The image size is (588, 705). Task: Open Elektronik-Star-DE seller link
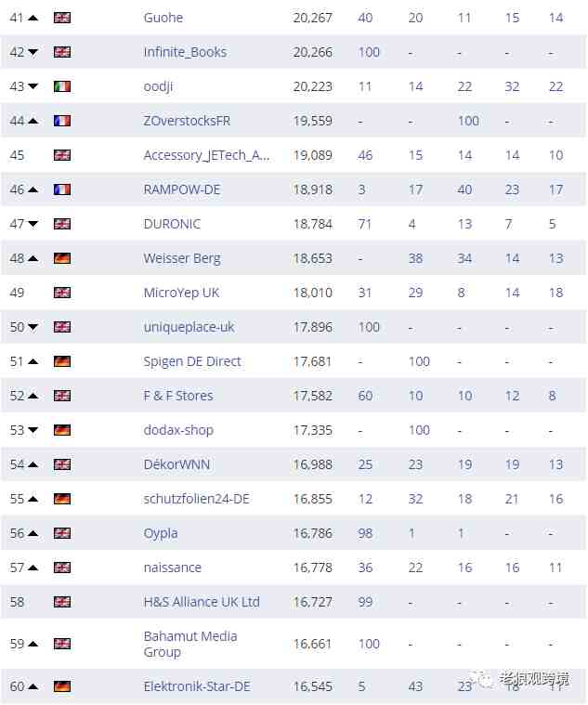pyautogui.click(x=197, y=686)
